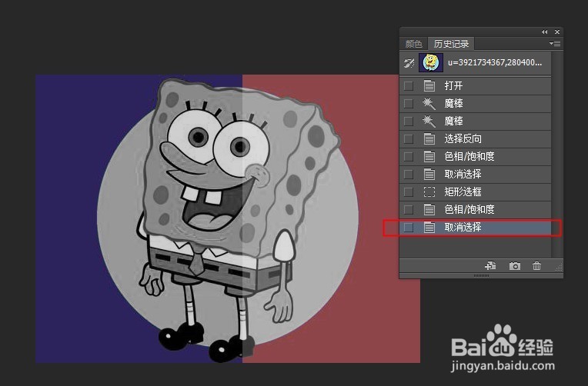The height and width of the screenshot is (386, 588).
Task: Click document icon of 取消选择 above 矩形选框
Action: (429, 175)
